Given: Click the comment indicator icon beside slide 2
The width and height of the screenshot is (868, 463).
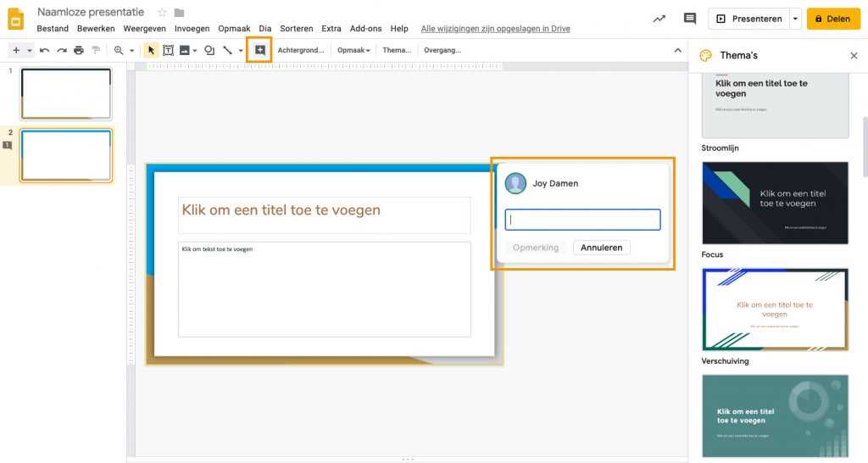Looking at the screenshot, I should click(7, 146).
